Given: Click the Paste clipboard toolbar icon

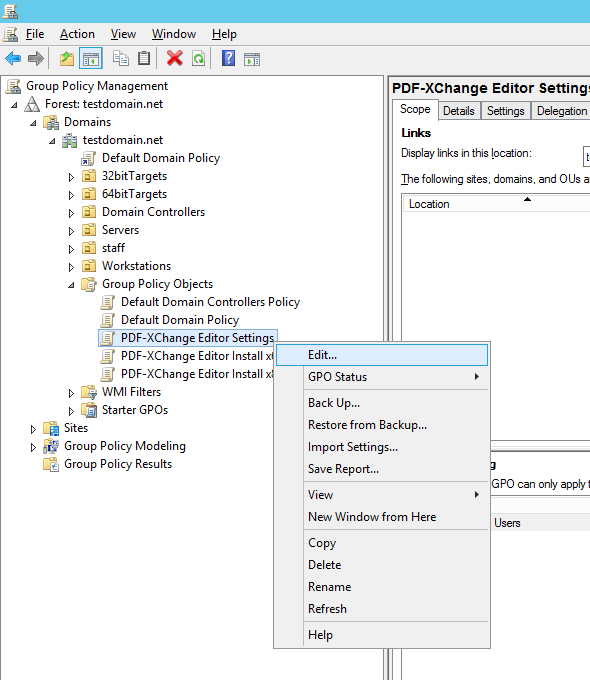Looking at the screenshot, I should [x=144, y=58].
